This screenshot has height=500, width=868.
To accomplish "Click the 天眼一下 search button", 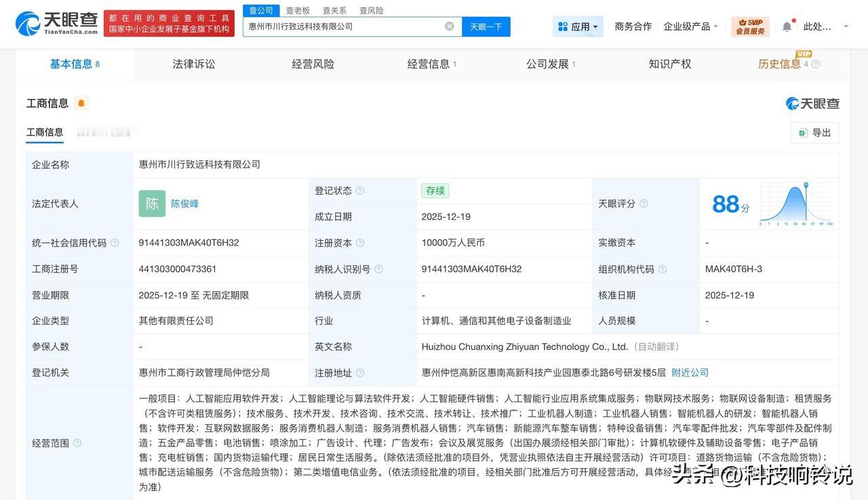I will coord(482,26).
